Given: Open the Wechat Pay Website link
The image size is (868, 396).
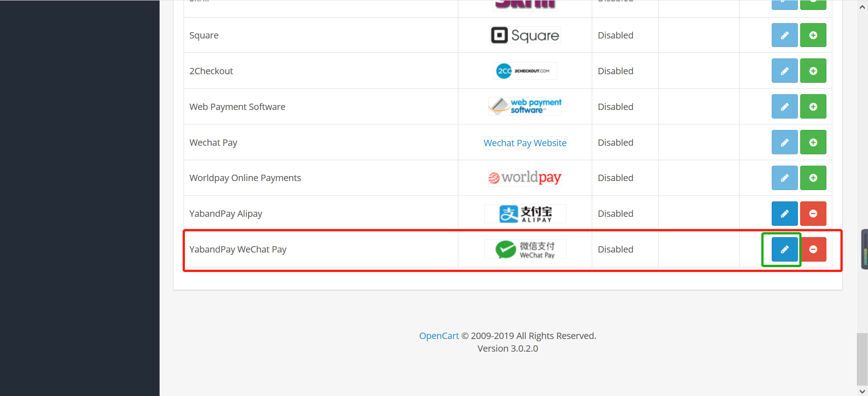Looking at the screenshot, I should [x=525, y=143].
